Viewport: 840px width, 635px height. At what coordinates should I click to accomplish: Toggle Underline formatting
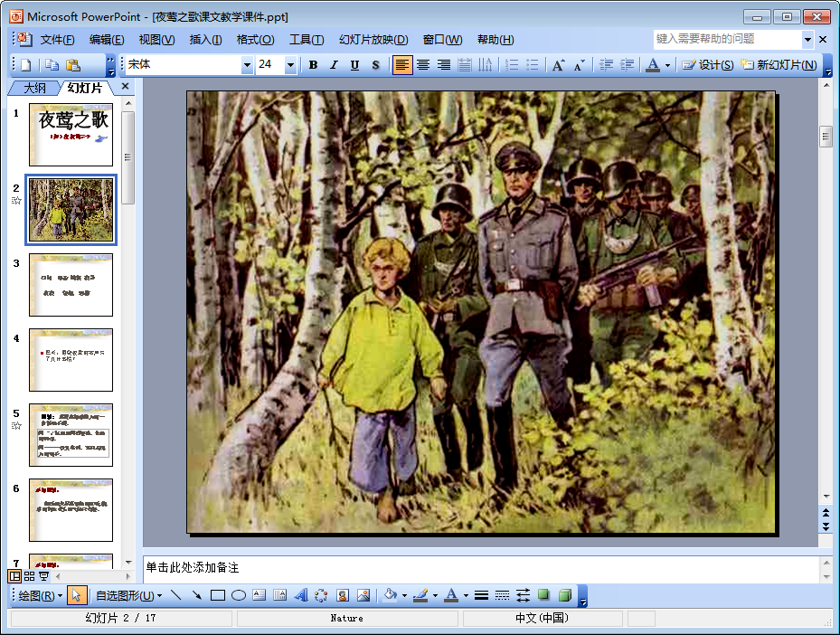tap(354, 65)
